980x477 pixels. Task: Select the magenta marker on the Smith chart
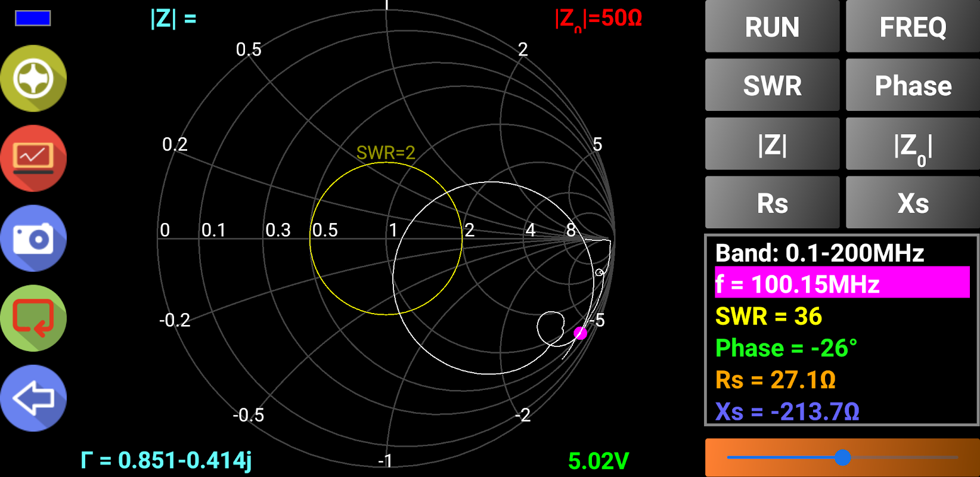click(580, 333)
